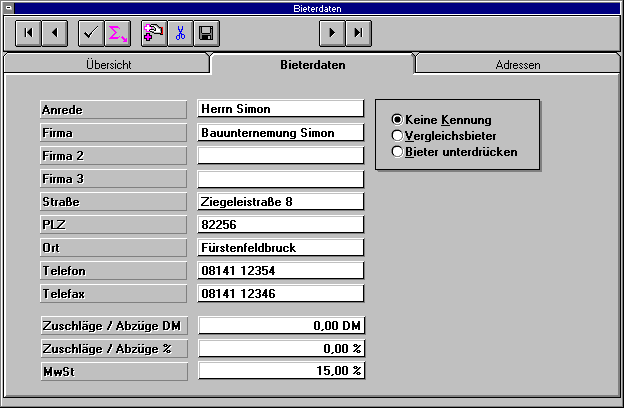Click the floppy disk save icon
The image size is (624, 408).
(206, 33)
